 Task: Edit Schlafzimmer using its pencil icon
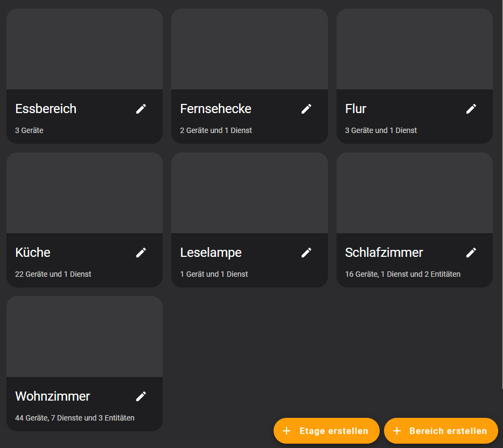tap(471, 253)
